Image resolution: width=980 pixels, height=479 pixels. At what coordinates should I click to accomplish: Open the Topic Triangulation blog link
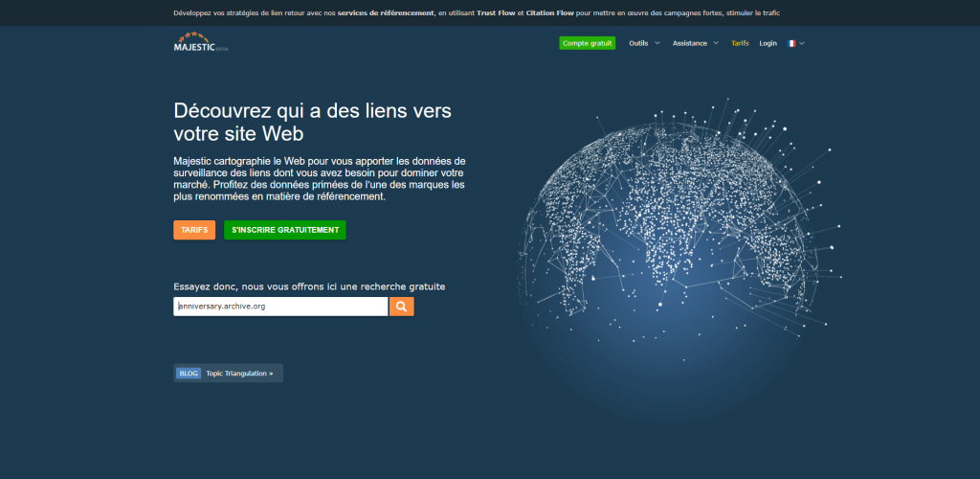pyautogui.click(x=239, y=374)
